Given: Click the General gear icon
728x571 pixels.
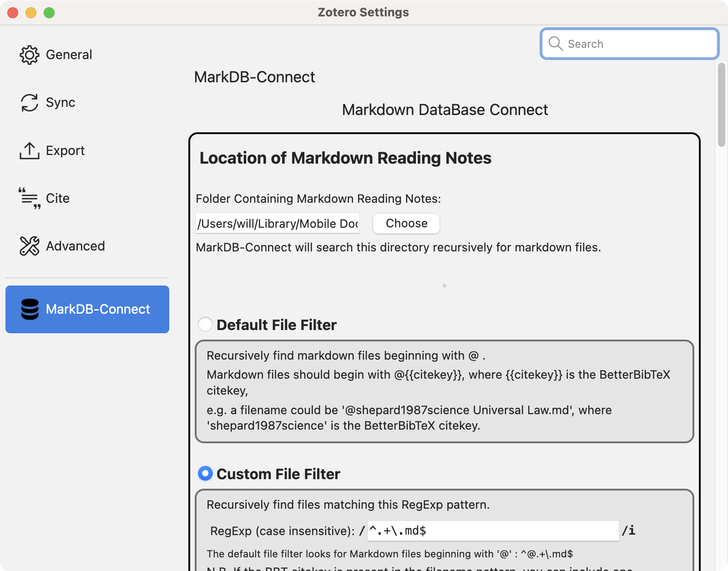Looking at the screenshot, I should (30, 55).
